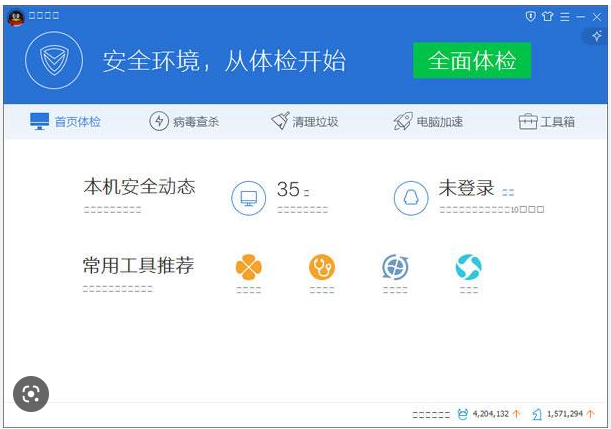Image resolution: width=611 pixels, height=429 pixels.
Task: Launch the orange four-leaf clover tool
Action: (x=249, y=267)
